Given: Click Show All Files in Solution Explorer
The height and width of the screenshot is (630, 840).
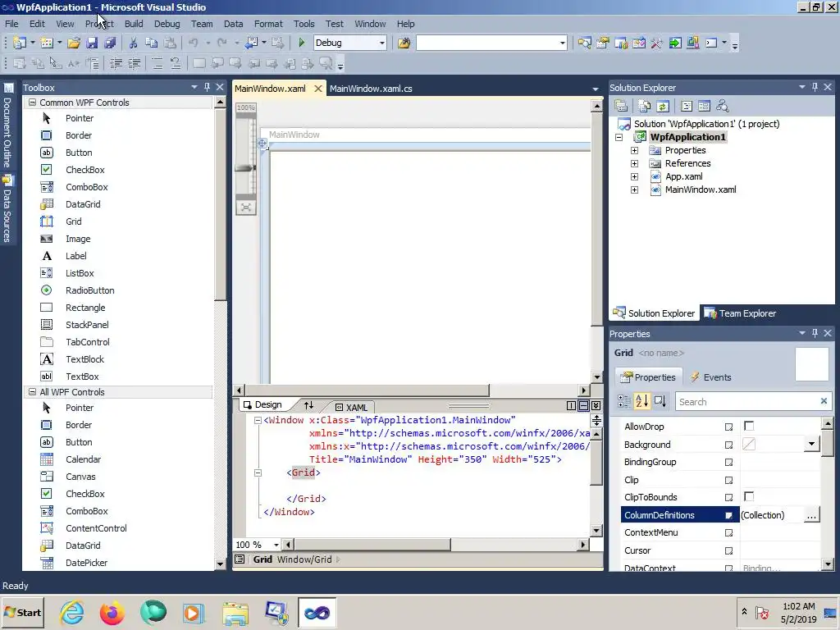Looking at the screenshot, I should tap(645, 106).
